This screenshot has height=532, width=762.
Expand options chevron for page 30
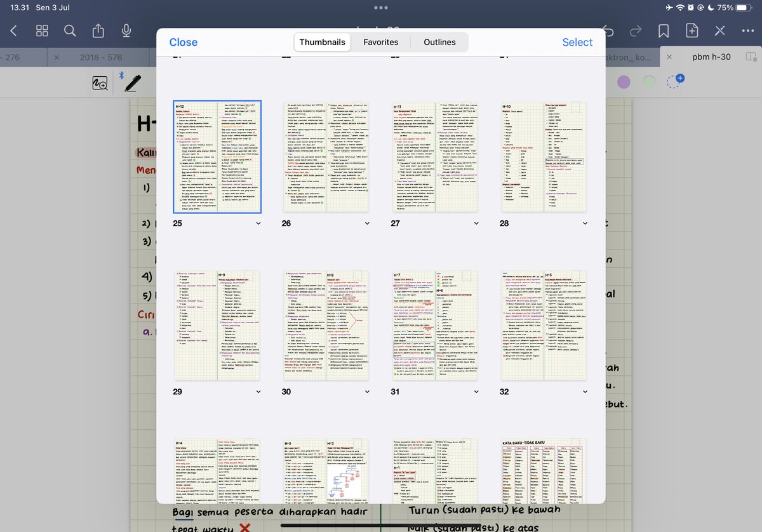pyautogui.click(x=366, y=392)
